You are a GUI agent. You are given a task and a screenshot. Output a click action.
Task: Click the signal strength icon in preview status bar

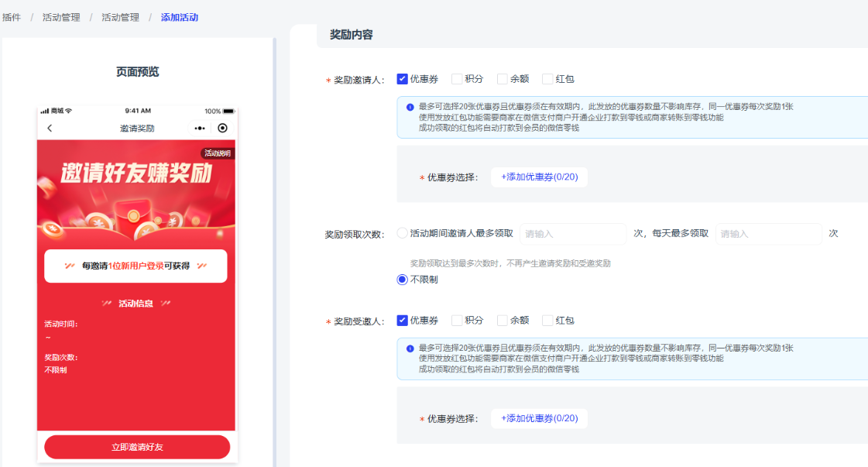[44, 111]
